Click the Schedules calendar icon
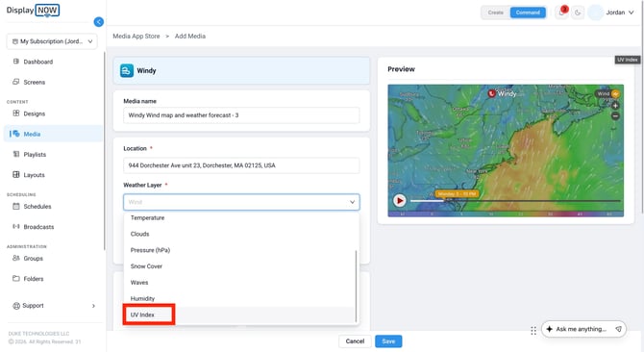This screenshot has width=644, height=352. click(16, 206)
